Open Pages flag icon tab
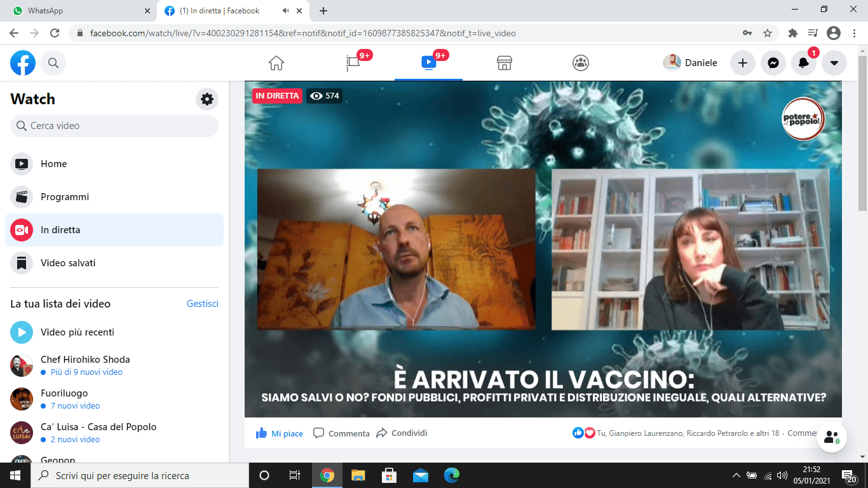The image size is (868, 488). [x=353, y=63]
